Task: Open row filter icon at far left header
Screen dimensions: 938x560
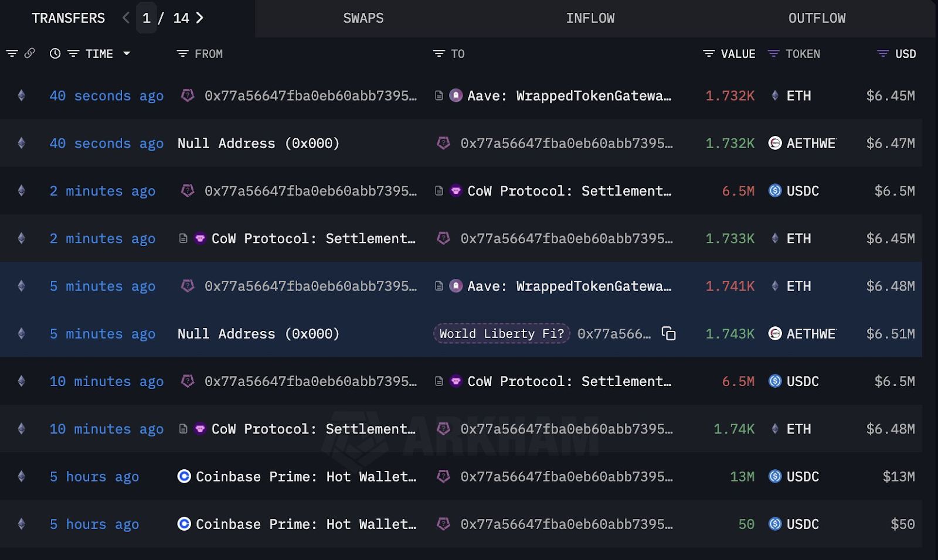Action: 12,53
